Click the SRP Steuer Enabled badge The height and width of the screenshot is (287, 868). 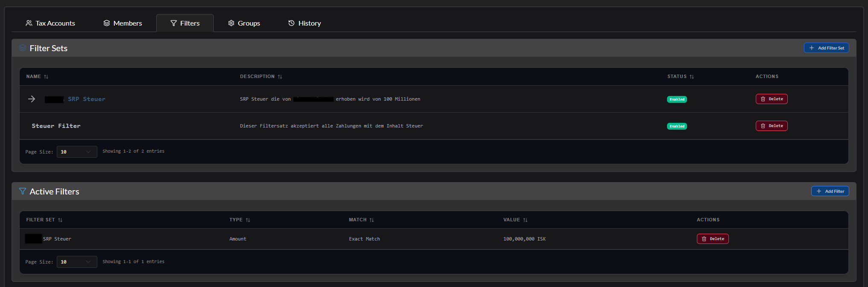point(677,99)
